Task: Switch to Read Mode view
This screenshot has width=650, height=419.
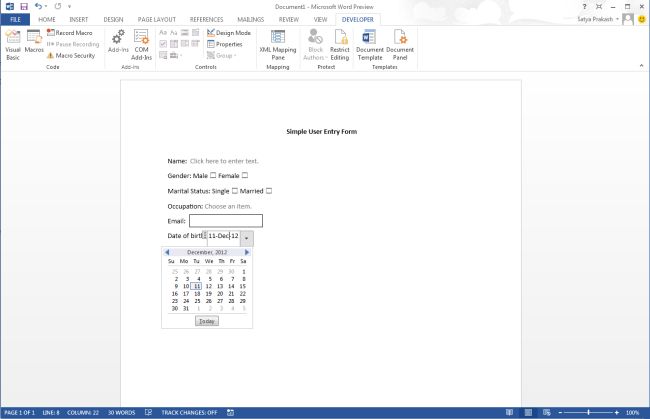Action: (x=509, y=412)
